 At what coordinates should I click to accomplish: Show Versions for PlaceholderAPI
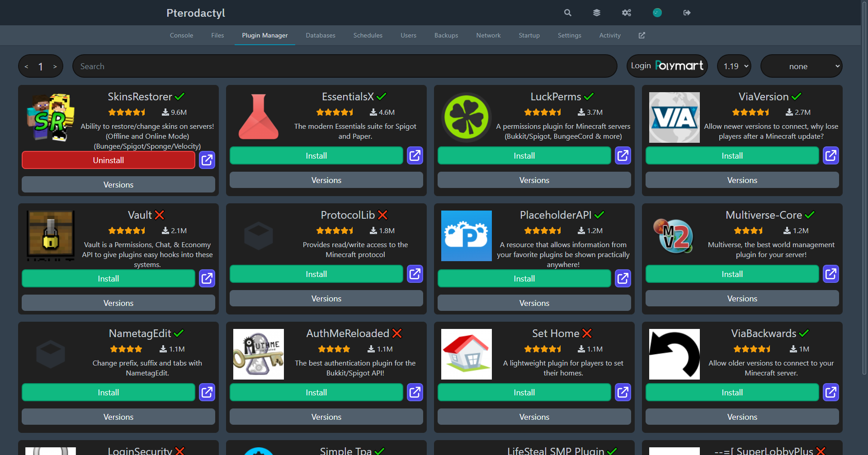point(534,303)
